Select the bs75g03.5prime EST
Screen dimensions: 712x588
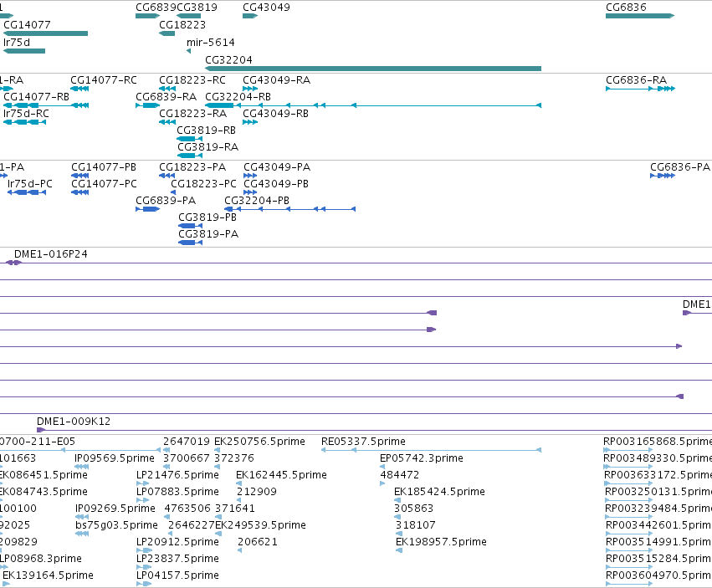click(x=82, y=534)
